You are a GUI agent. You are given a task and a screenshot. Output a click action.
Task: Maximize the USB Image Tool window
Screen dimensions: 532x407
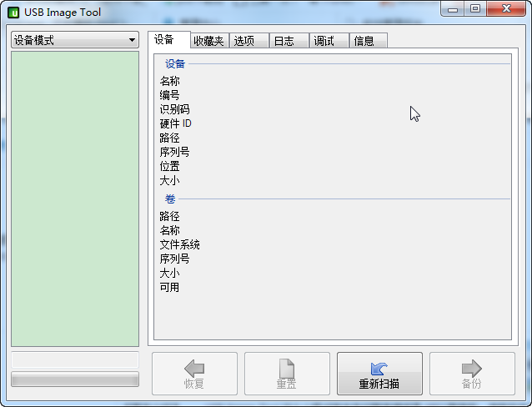coord(475,9)
